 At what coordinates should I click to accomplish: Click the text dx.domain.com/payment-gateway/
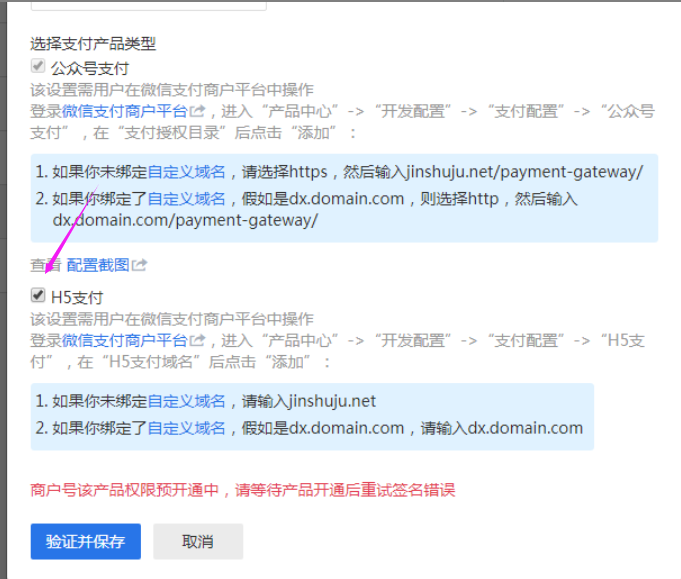click(185, 220)
